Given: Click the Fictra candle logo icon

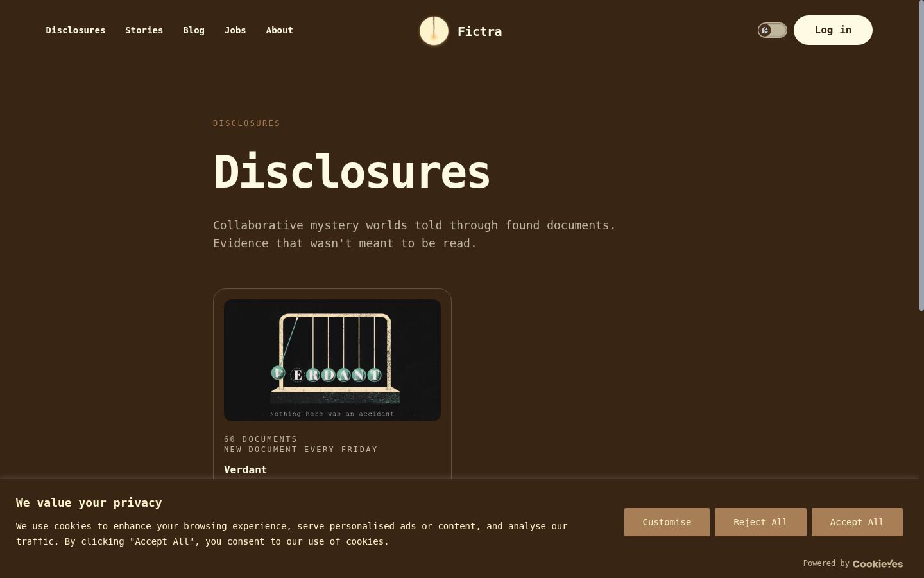Looking at the screenshot, I should click(434, 31).
